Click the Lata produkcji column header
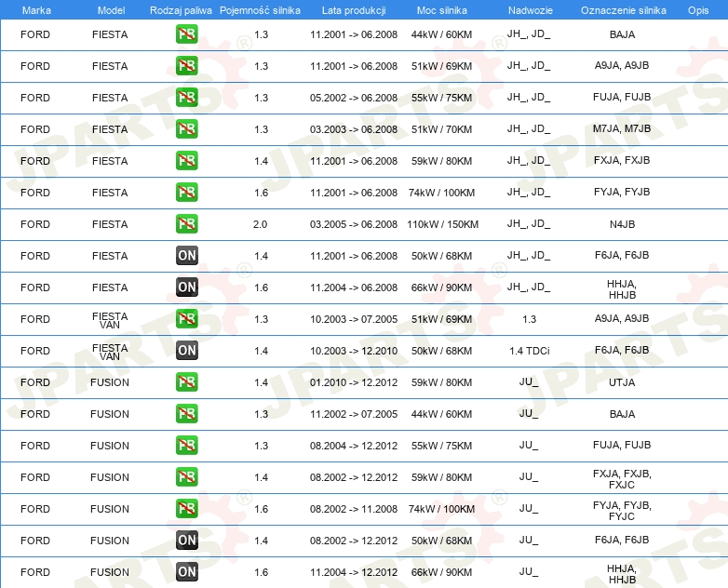 354,10
